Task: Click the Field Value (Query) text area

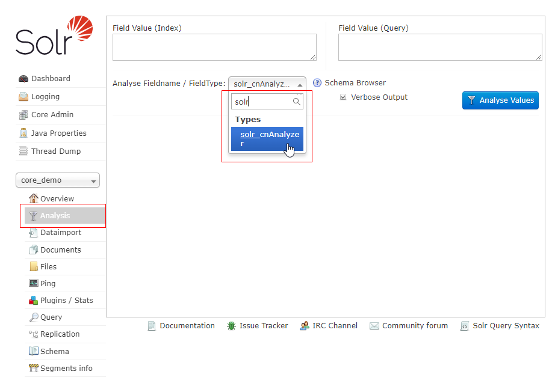Action: pos(440,47)
